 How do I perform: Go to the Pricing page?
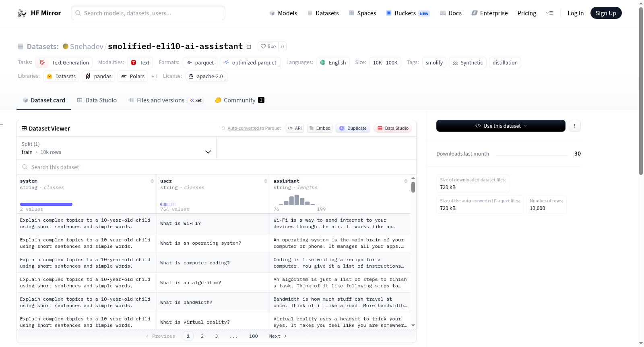(527, 13)
